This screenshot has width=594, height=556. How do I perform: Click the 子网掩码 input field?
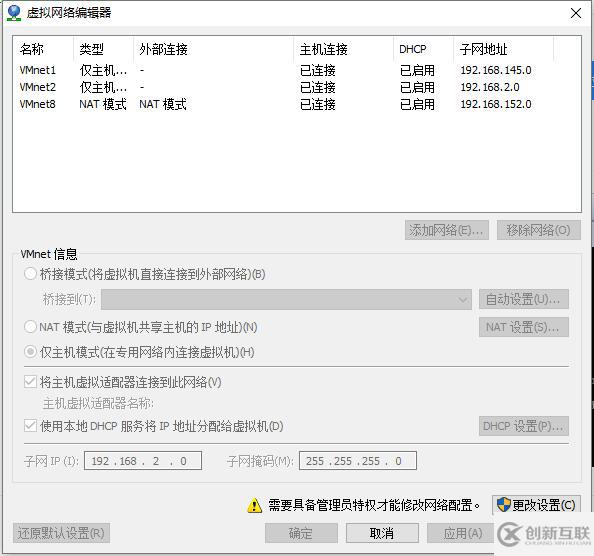358,461
